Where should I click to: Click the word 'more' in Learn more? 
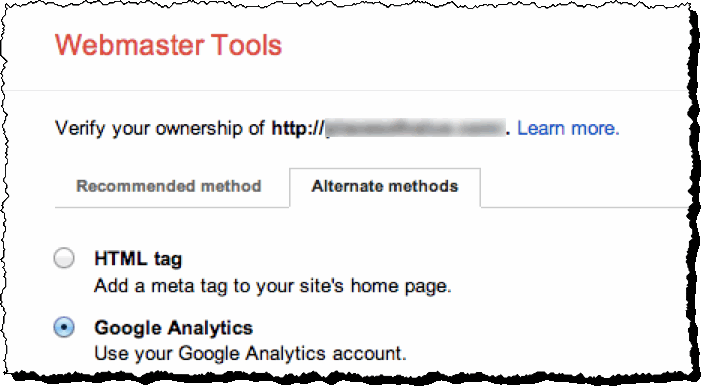click(x=595, y=128)
